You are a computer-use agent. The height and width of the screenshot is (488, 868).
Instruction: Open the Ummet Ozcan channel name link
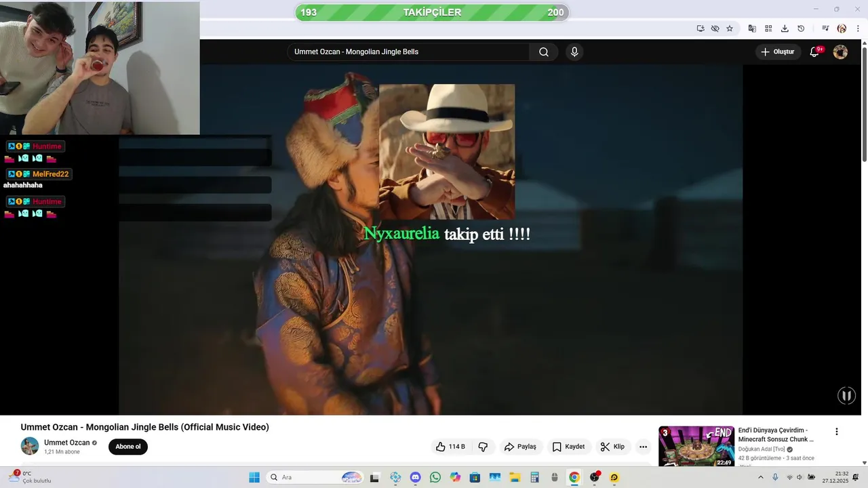point(66,443)
